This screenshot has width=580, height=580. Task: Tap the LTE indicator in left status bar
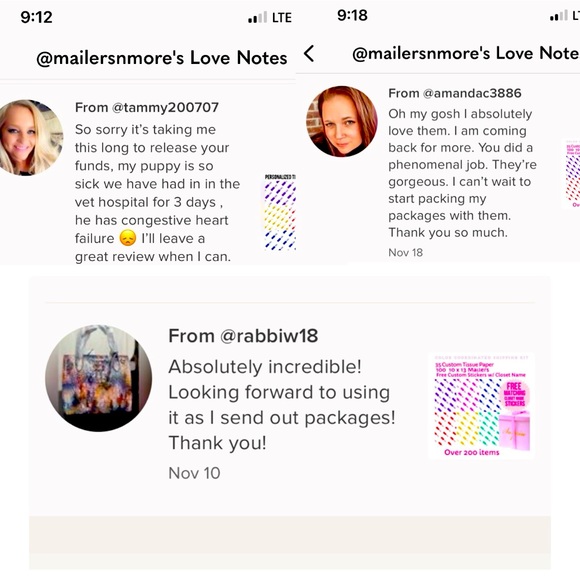tap(282, 17)
